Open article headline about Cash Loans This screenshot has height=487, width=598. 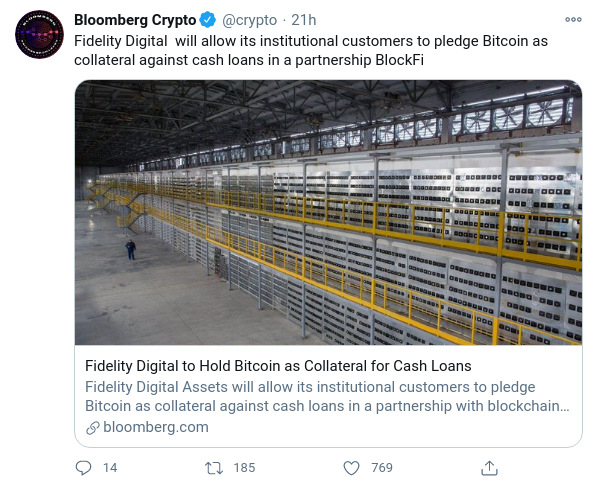tap(278, 366)
